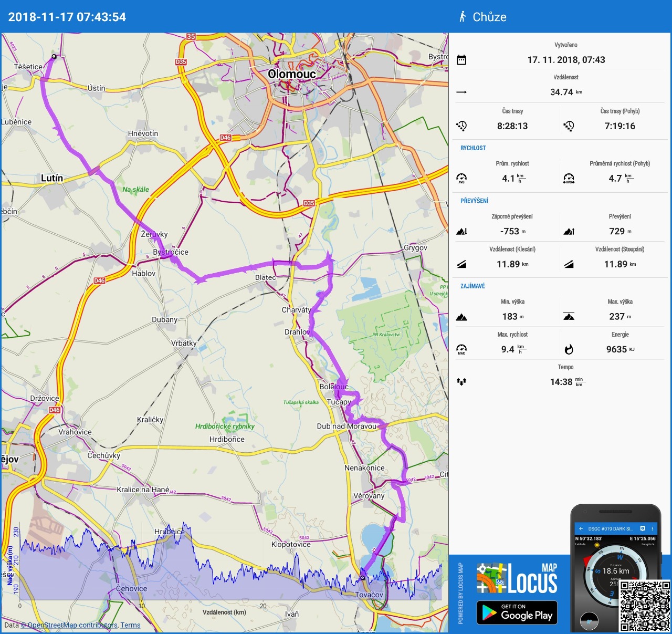Click the Olomouc city label on the map

[292, 74]
